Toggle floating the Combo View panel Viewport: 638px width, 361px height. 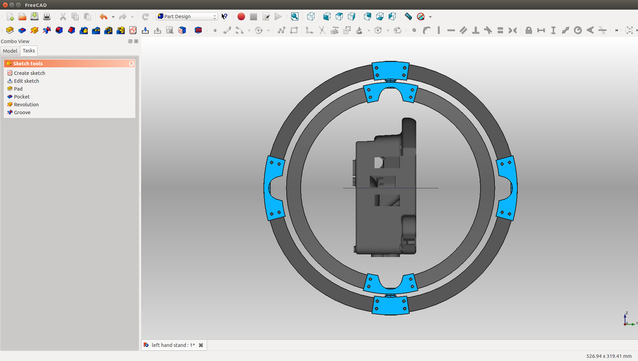(130, 41)
